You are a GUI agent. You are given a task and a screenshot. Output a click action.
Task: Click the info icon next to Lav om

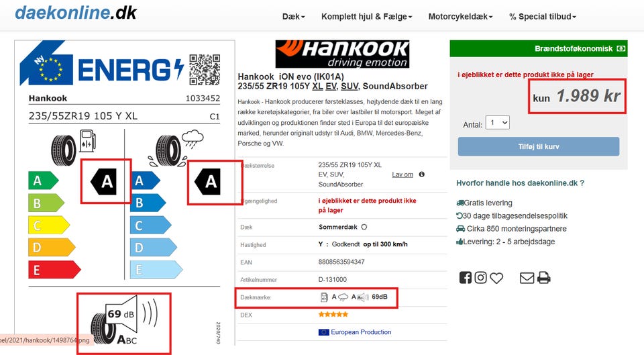[x=421, y=174]
